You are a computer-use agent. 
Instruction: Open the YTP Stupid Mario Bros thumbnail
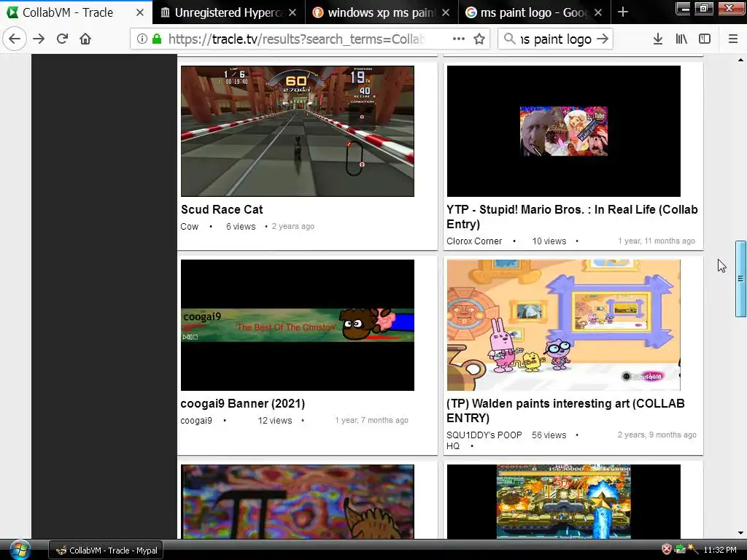click(564, 131)
